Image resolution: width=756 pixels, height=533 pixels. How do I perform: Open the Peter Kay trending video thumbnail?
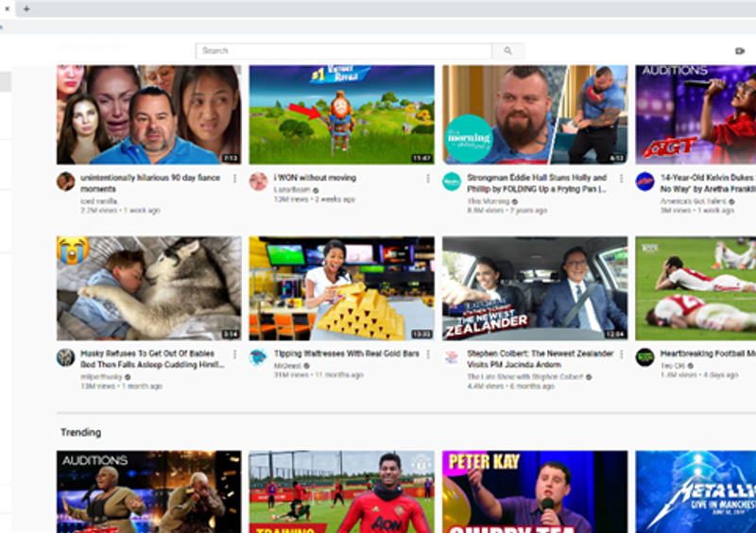point(535,491)
